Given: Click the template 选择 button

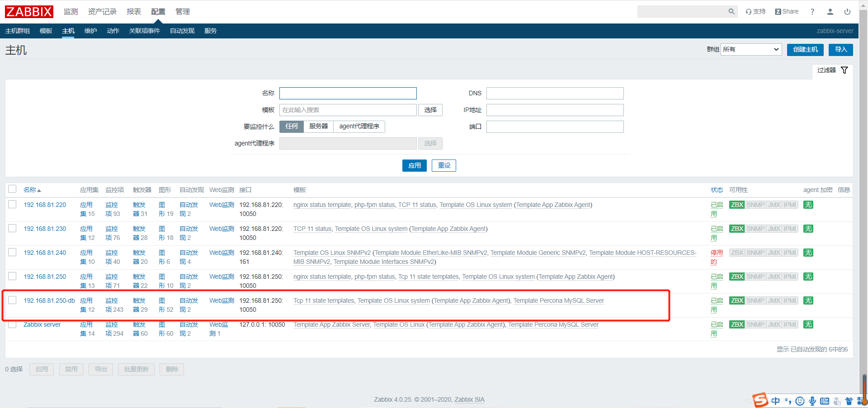Looking at the screenshot, I should tap(430, 110).
